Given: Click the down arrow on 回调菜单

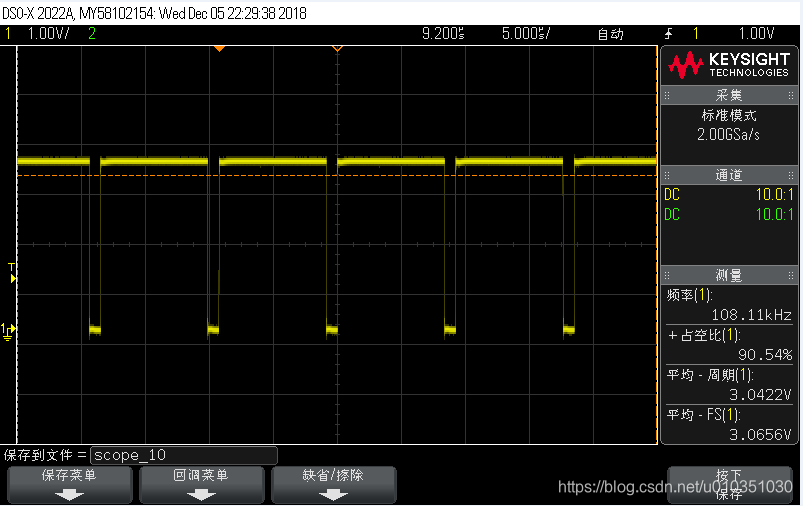Looking at the screenshot, I should tap(201, 495).
